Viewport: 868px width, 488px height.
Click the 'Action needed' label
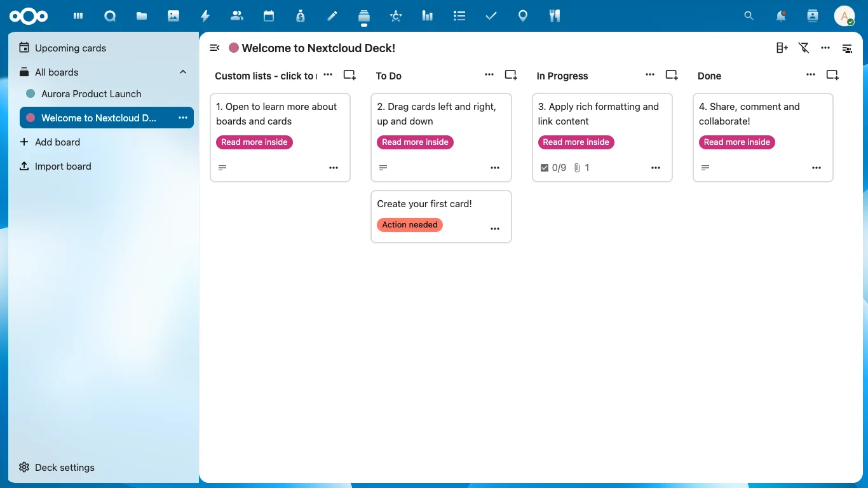pos(410,225)
